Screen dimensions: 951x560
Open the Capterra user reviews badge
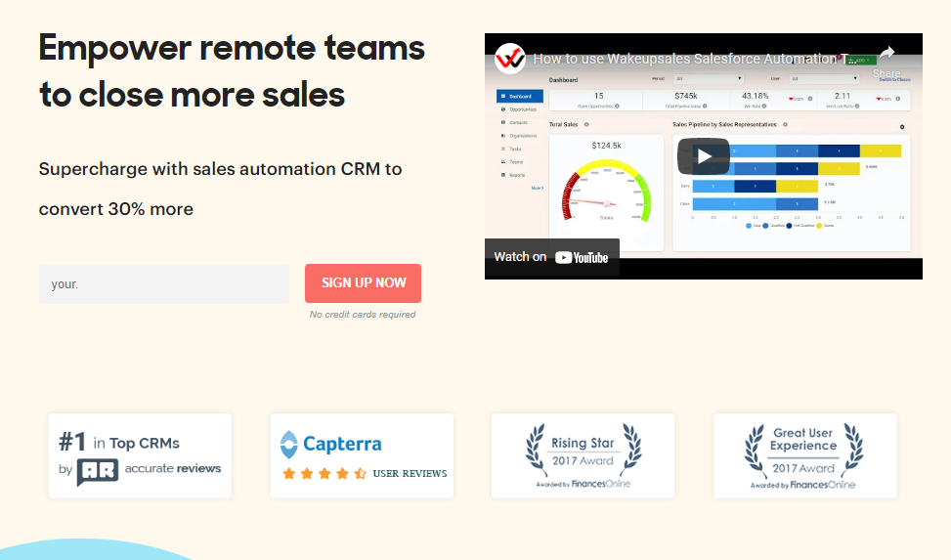(x=362, y=455)
